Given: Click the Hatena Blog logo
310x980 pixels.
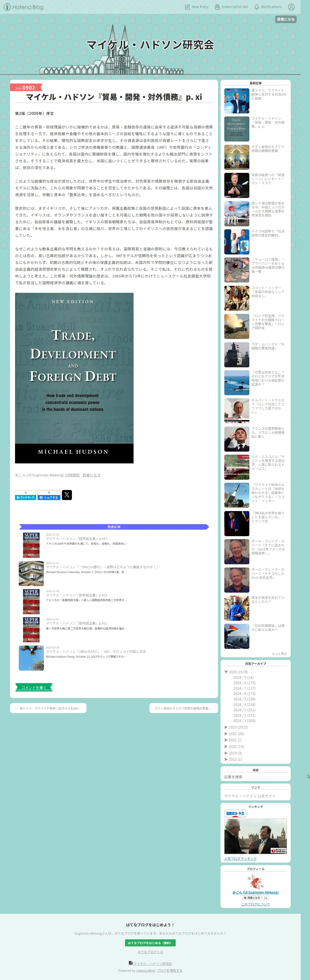Looking at the screenshot, I should [24, 7].
